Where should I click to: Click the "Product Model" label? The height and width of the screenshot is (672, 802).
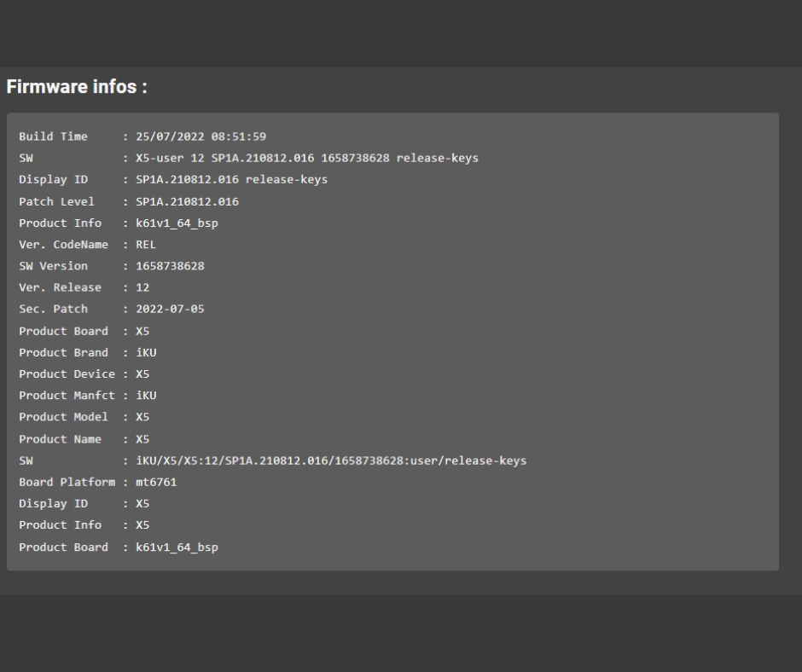pyautogui.click(x=63, y=417)
